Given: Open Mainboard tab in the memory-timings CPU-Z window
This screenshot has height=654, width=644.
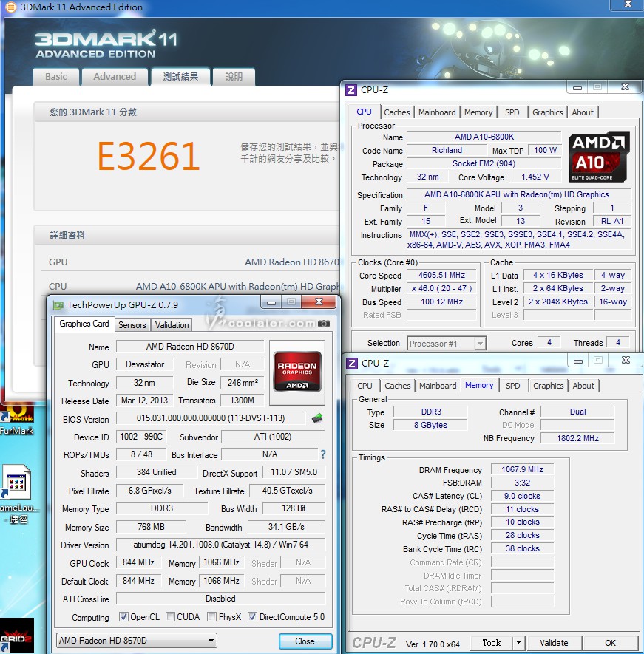Looking at the screenshot, I should click(438, 386).
